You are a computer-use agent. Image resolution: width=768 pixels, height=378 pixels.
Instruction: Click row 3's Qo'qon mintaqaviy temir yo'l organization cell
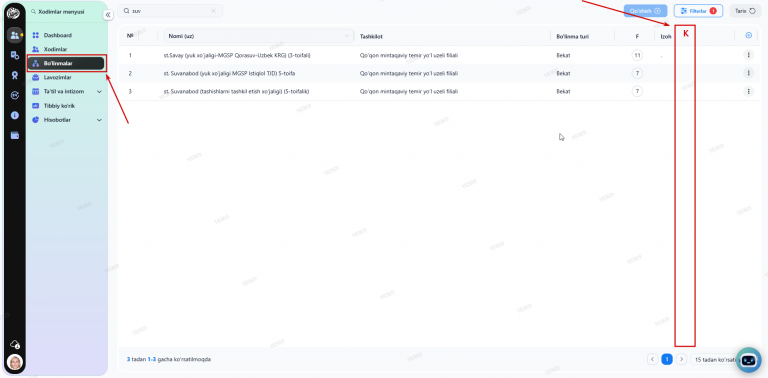[x=408, y=92]
